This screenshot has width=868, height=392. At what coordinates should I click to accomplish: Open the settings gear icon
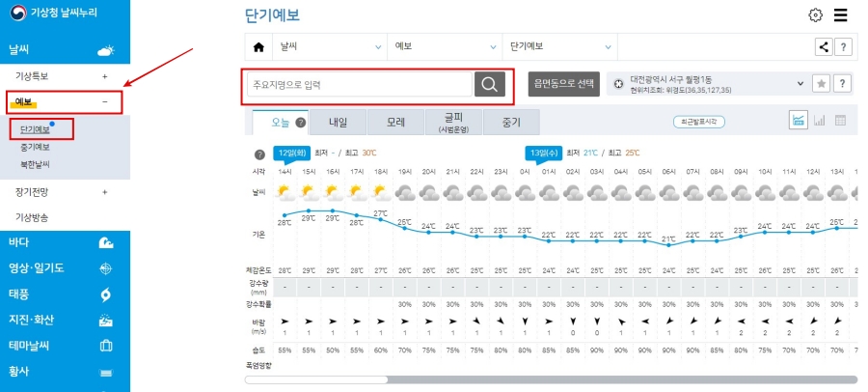click(x=815, y=15)
